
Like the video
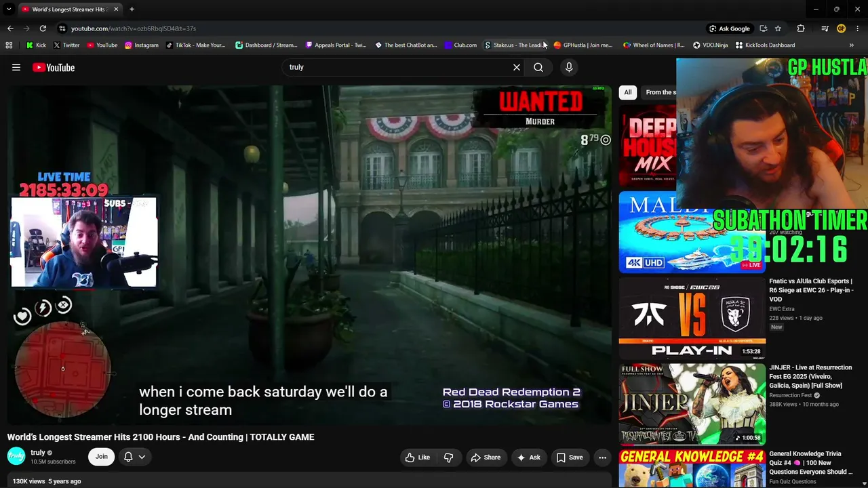(418, 457)
